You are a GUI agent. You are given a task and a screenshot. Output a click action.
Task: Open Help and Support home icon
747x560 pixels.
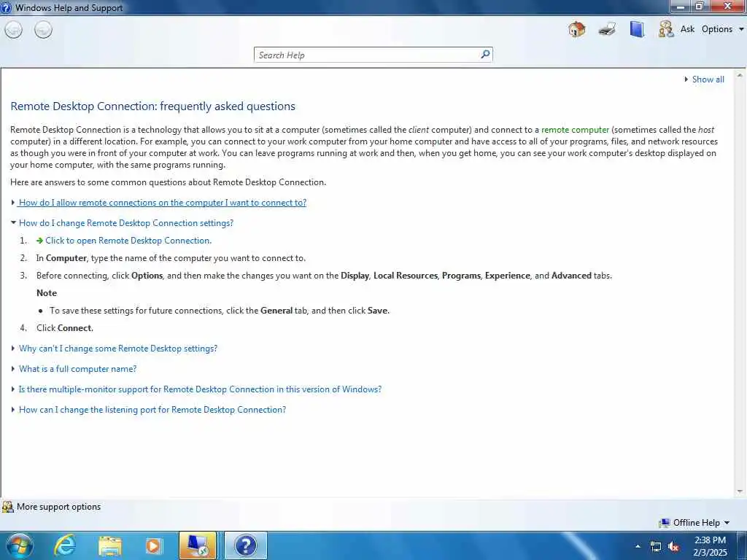(576, 29)
